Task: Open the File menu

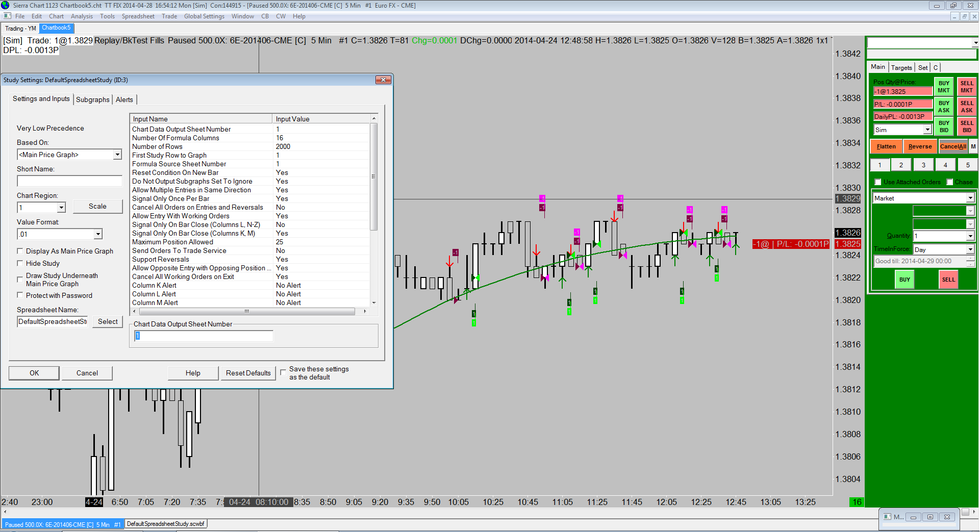Action: [x=20, y=16]
